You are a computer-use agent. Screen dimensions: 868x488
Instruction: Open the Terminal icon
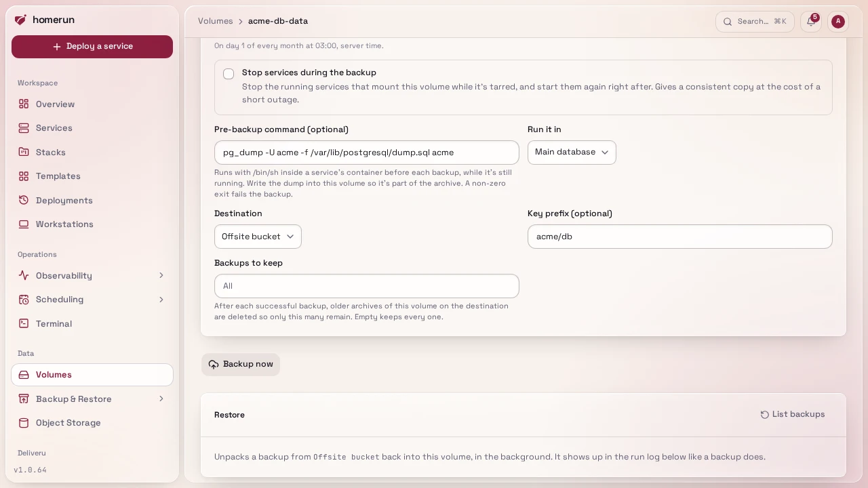(24, 323)
